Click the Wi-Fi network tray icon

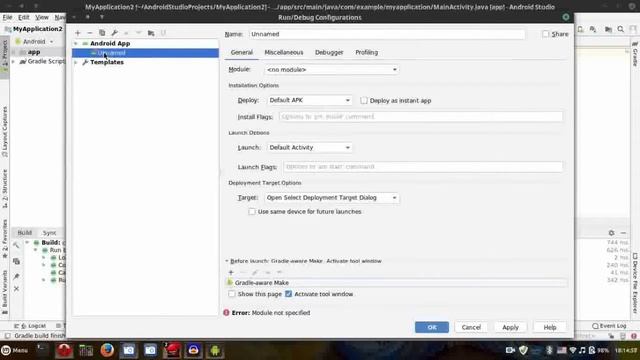pyautogui.click(x=573, y=350)
